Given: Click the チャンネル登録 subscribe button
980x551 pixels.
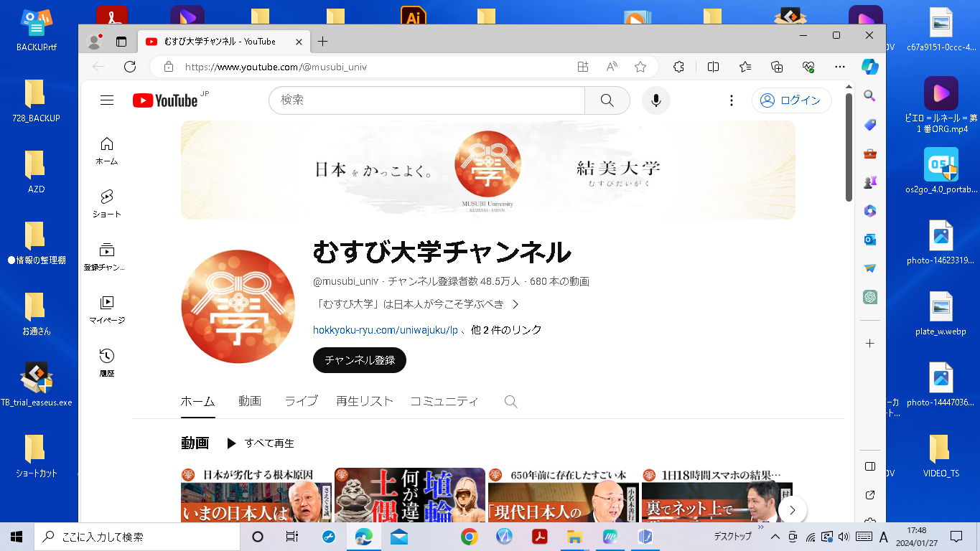Looking at the screenshot, I should coord(360,360).
